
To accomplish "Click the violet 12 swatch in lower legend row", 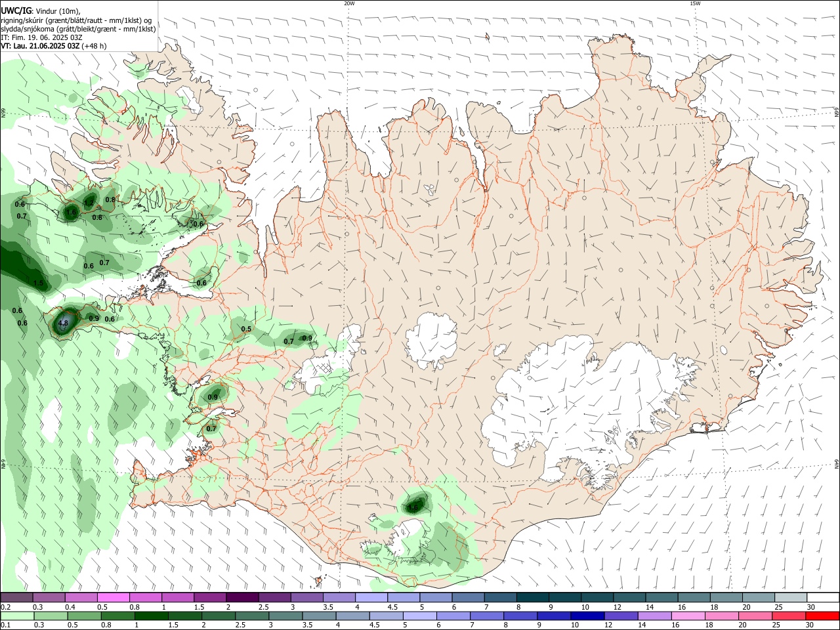I will [620, 616].
